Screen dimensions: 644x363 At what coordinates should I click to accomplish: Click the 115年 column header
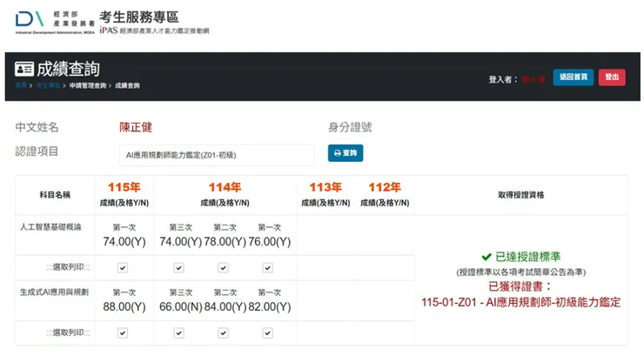(124, 187)
